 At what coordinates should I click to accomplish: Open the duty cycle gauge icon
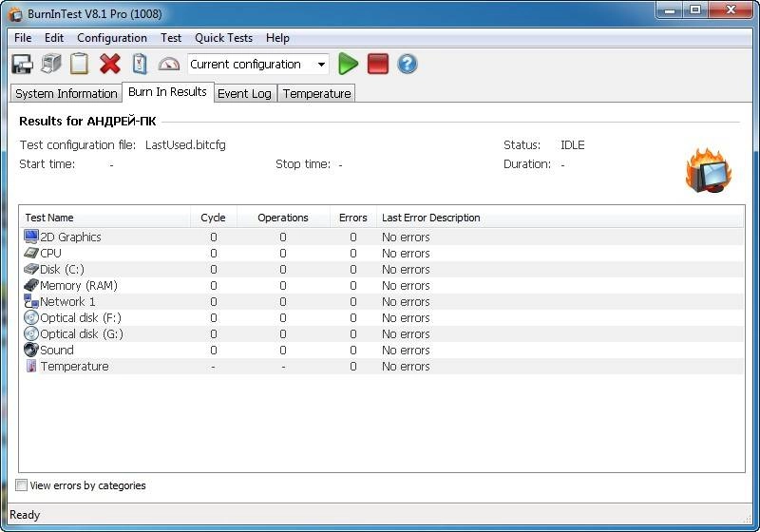(169, 64)
